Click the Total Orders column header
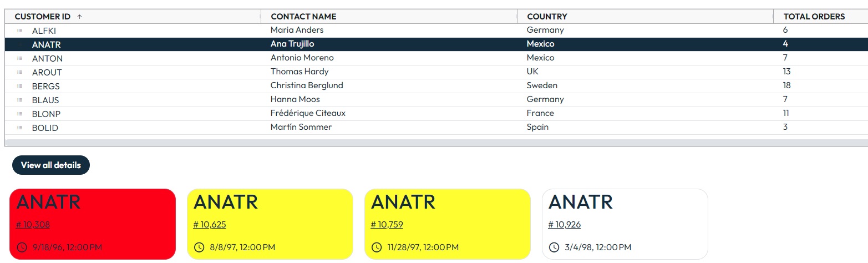Viewport: 868px width, 263px height. pyautogui.click(x=814, y=17)
